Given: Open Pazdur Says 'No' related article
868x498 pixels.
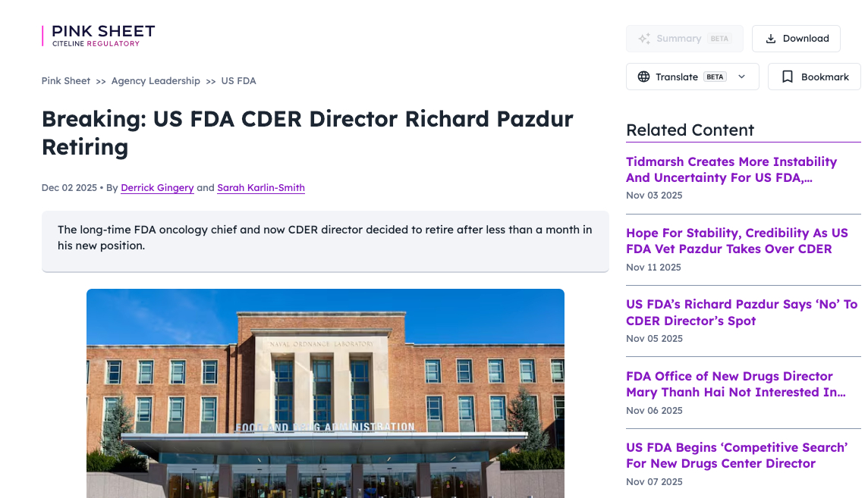Looking at the screenshot, I should (x=741, y=312).
